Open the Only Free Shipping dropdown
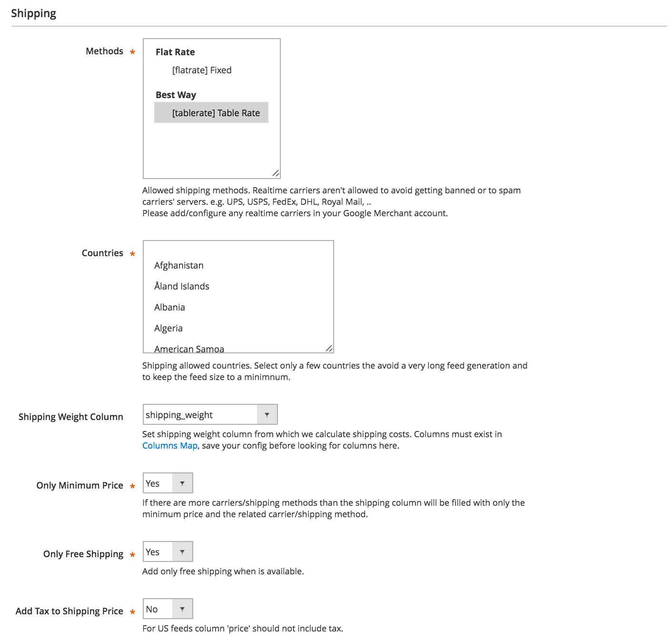 point(168,551)
